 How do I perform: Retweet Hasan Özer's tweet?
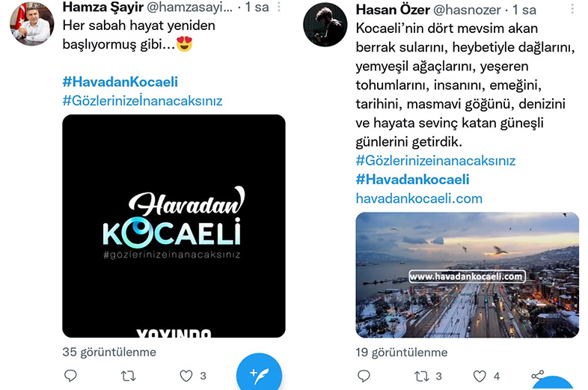tap(421, 376)
